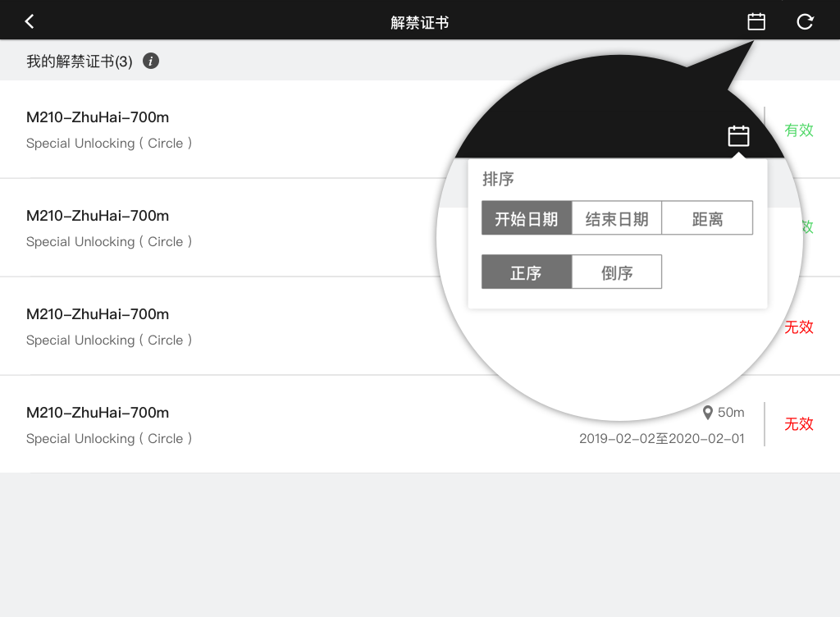
Task: Open the fourth certificate's Special Unlocking subtitle
Action: click(109, 438)
